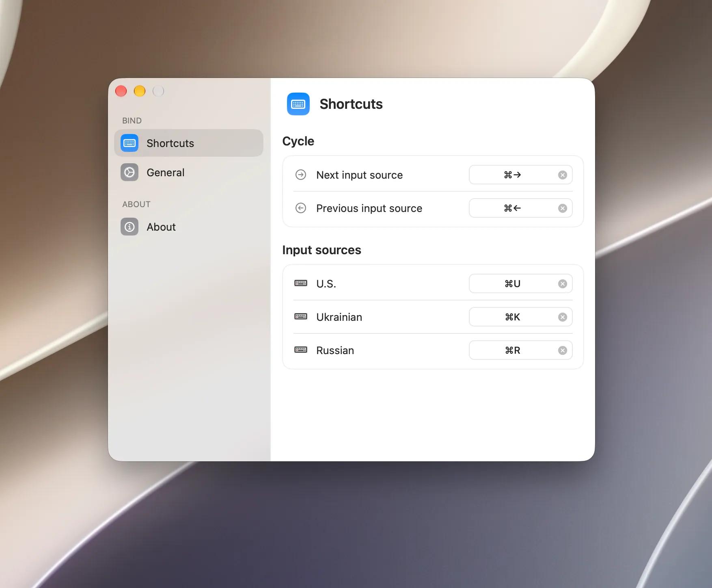712x588 pixels.
Task: Click the Russian input source label
Action: point(335,350)
